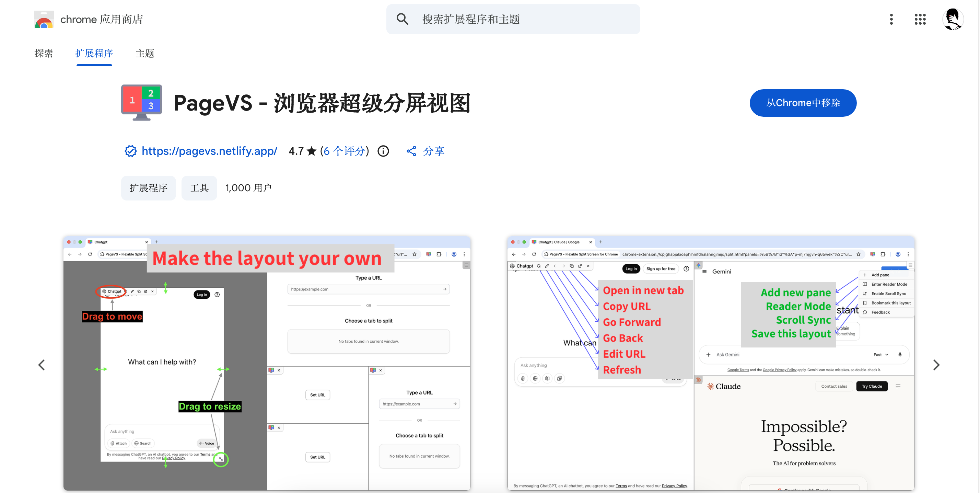The height and width of the screenshot is (493, 980).
Task: Switch to the 主题 tab
Action: [144, 53]
